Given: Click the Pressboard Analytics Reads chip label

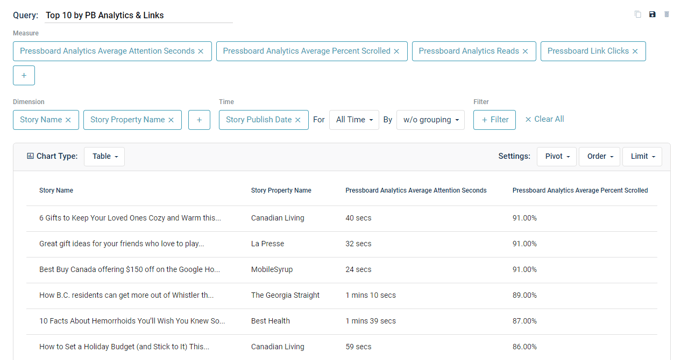Looking at the screenshot, I should 469,51.
